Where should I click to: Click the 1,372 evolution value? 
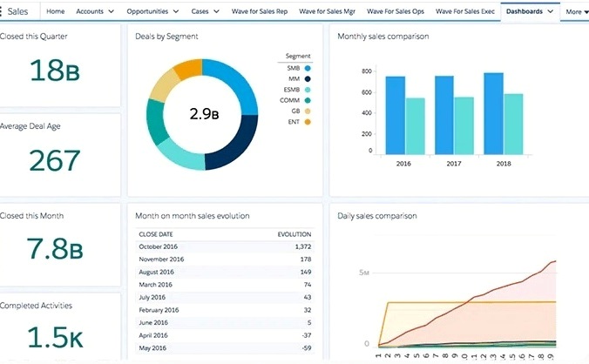303,246
